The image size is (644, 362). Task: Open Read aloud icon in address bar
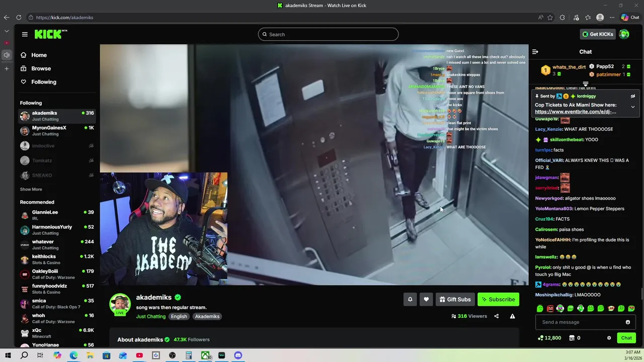click(x=541, y=18)
